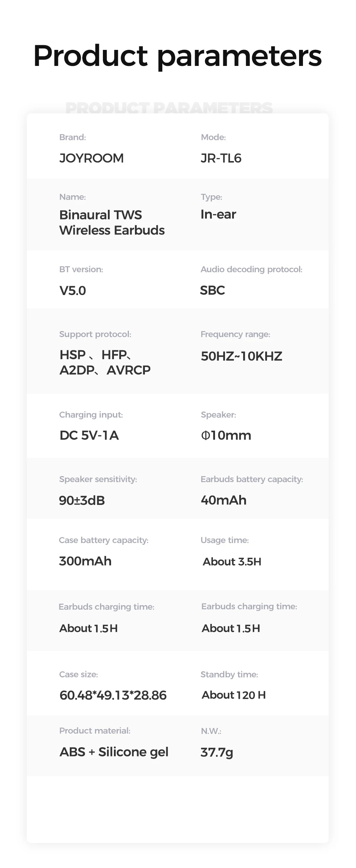Select the HSP, HFP, A2DP, AVRCP protocol text
356x868 pixels.
(x=105, y=362)
